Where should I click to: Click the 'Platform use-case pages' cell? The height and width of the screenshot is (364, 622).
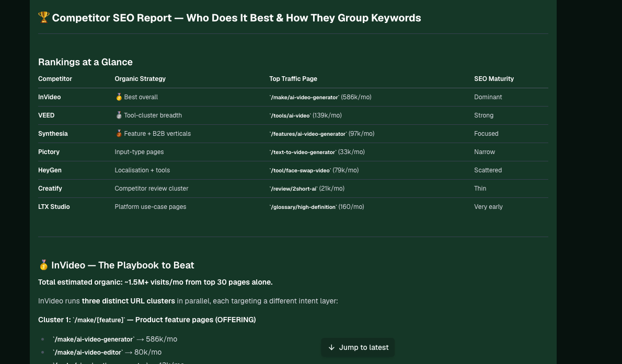point(151,207)
